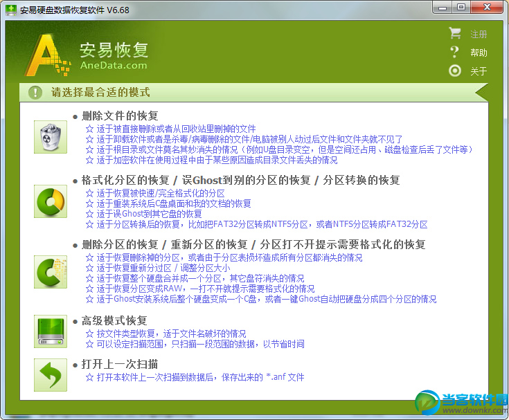Viewport: 509px width, 420px height.
Task: Click the AneData.com website text
Action: click(x=114, y=65)
